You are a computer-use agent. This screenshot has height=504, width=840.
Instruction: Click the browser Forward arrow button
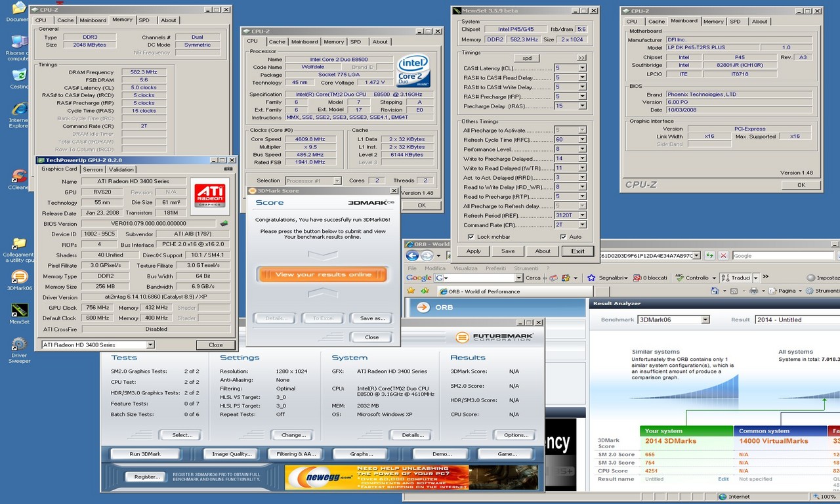427,255
